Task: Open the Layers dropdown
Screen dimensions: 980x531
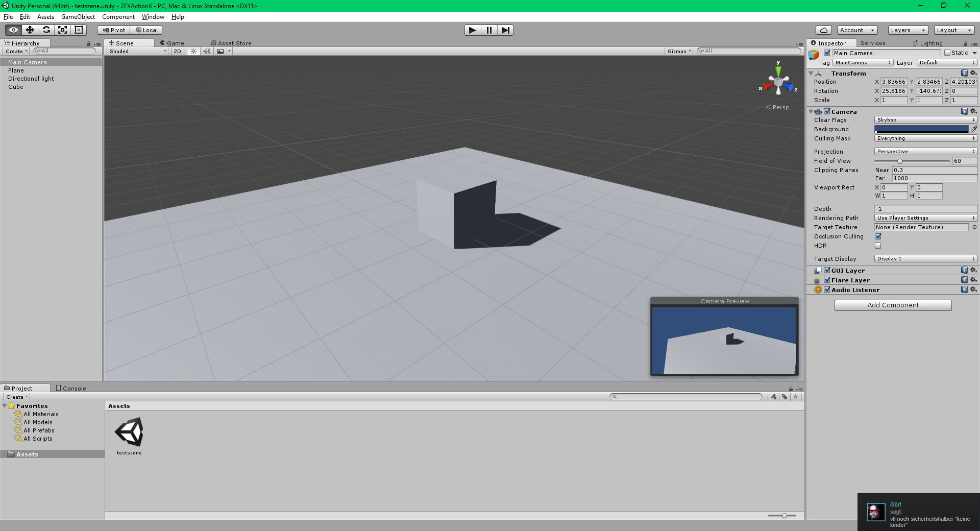Action: click(908, 30)
